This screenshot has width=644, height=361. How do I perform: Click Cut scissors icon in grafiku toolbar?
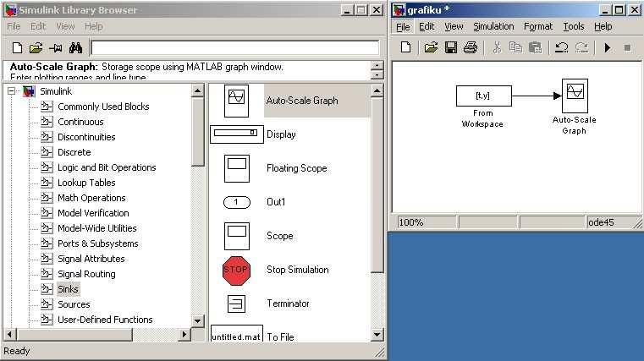coord(497,47)
